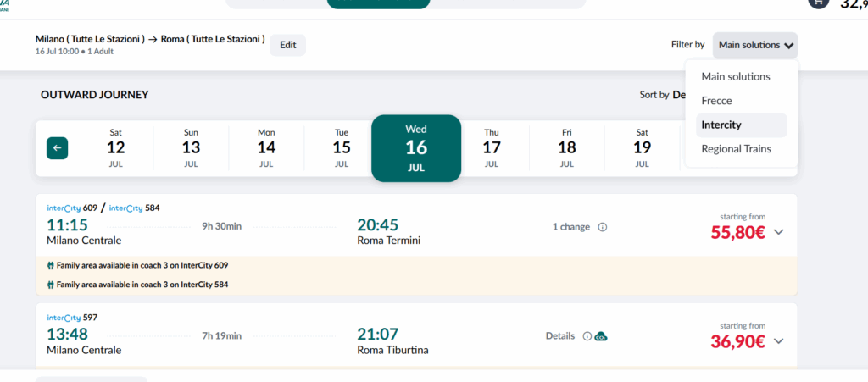
Task: Pick Sat 12 Jul in date strip
Action: tap(115, 148)
